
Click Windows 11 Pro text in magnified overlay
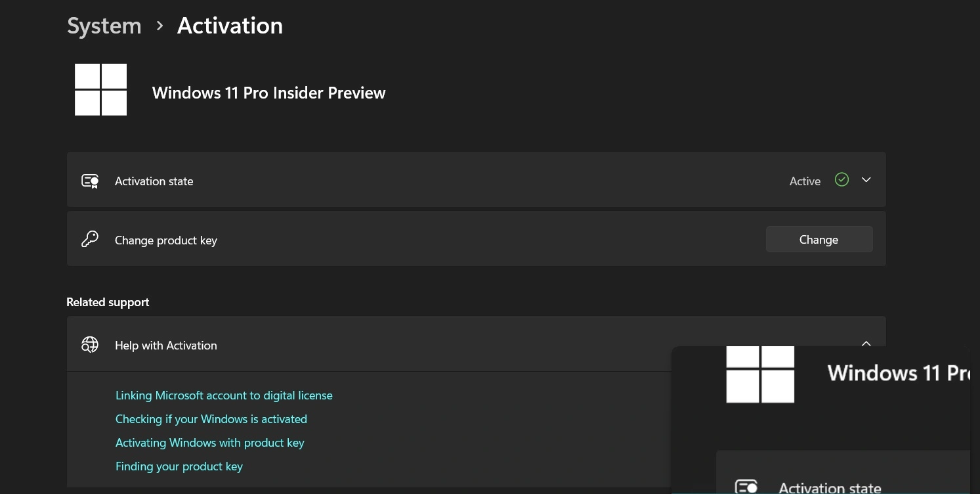click(899, 373)
